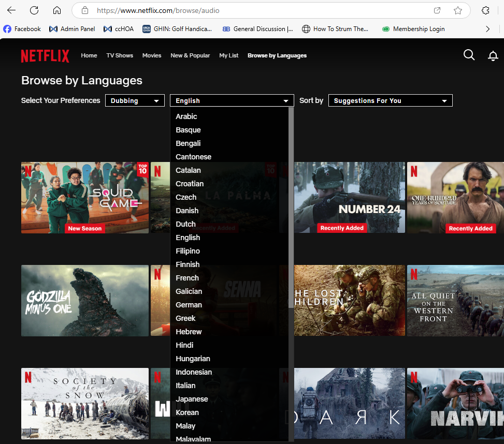This screenshot has height=444, width=504.
Task: Open the General Discussion bookmark
Action: click(x=258, y=29)
